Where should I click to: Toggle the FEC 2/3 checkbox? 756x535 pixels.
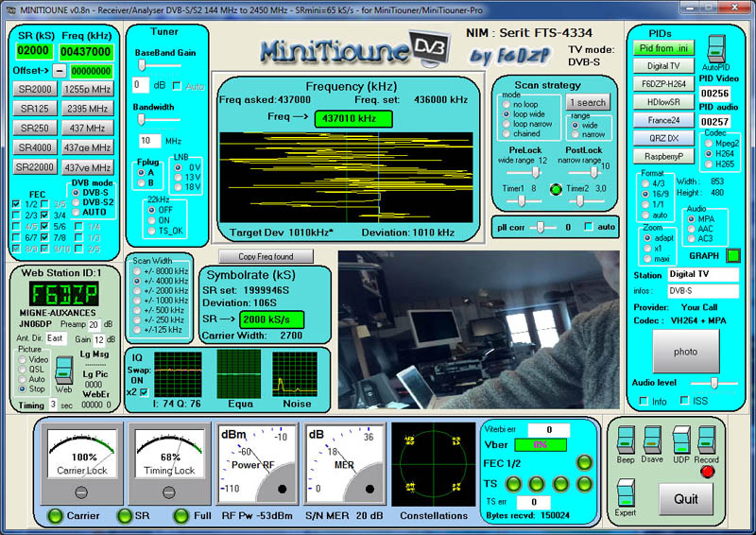click(x=16, y=216)
